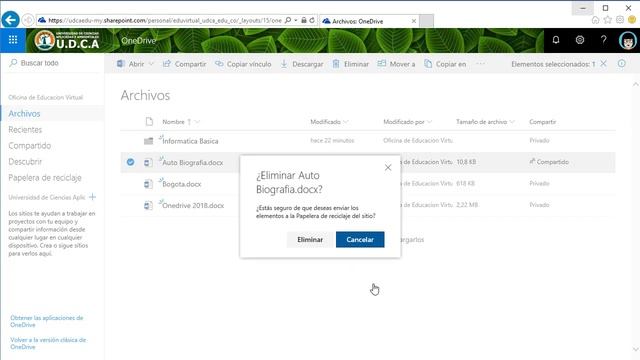The height and width of the screenshot is (360, 640).
Task: Click Copiar vínculo in command bar
Action: tap(243, 64)
